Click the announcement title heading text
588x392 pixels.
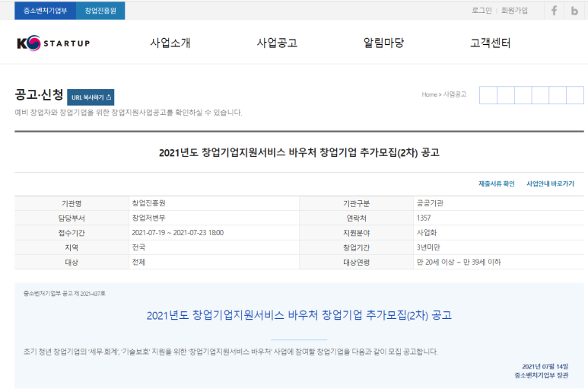click(299, 153)
